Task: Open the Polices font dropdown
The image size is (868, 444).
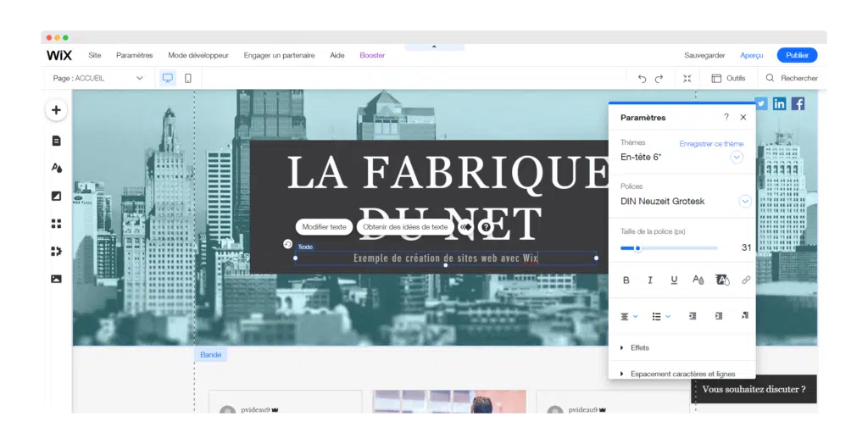Action: (x=745, y=202)
